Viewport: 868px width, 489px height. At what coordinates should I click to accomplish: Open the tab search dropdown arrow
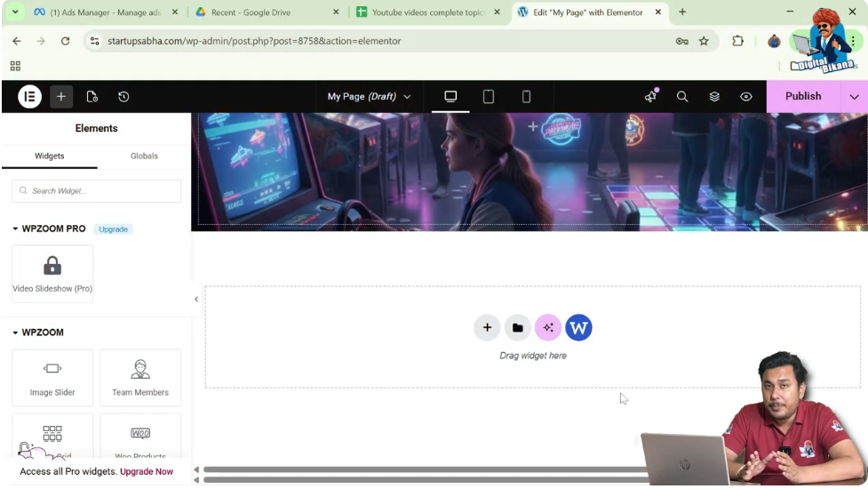(x=15, y=12)
